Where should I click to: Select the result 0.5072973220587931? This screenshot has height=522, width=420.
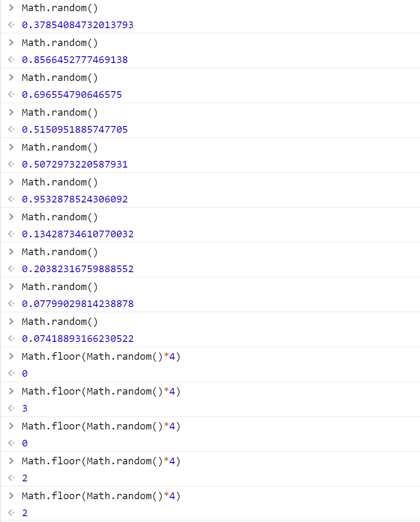(75, 164)
